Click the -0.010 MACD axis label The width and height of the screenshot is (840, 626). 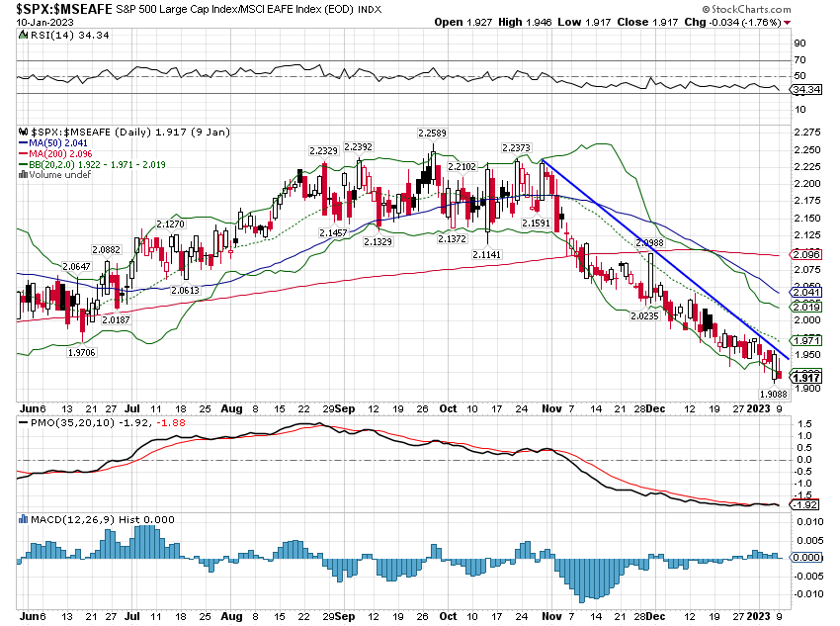click(807, 593)
